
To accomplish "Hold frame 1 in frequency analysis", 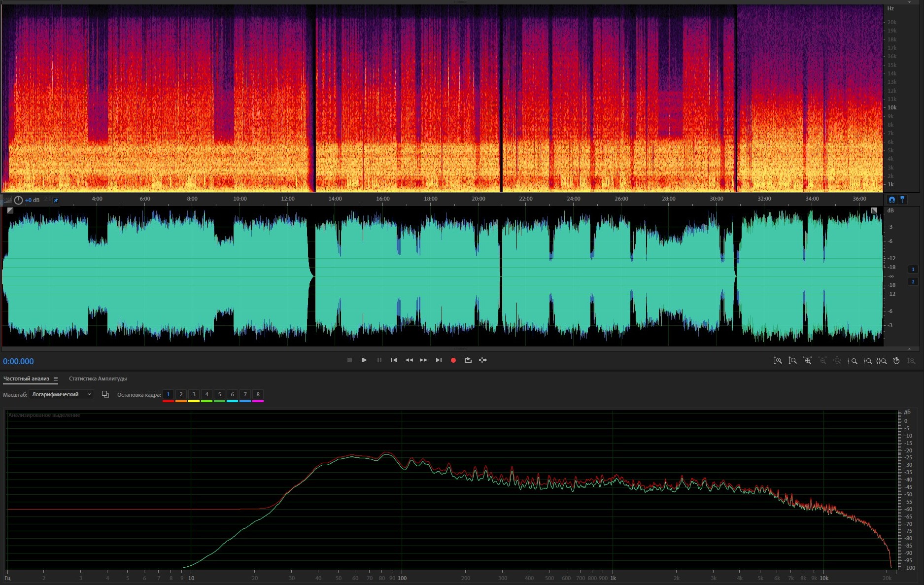I will pos(168,395).
